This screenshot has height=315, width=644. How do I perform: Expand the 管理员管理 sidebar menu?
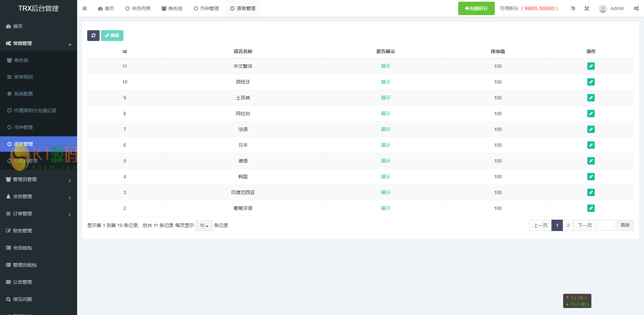click(x=39, y=180)
